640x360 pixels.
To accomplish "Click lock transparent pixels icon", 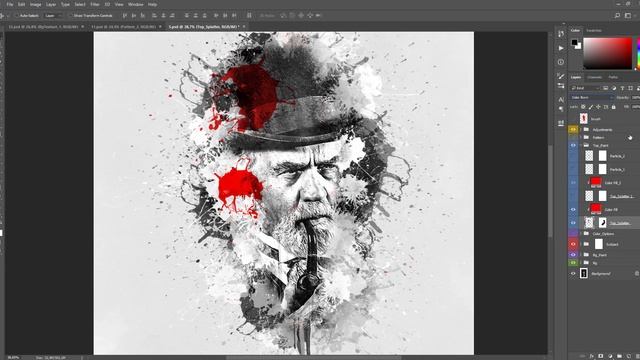I will 583,107.
